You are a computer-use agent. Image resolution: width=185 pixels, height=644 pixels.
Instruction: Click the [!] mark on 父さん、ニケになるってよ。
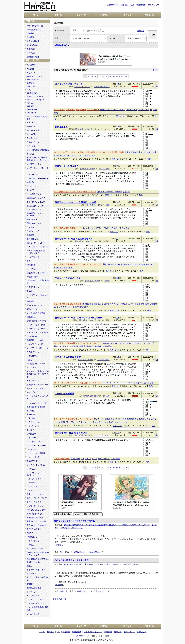coord(157,278)
